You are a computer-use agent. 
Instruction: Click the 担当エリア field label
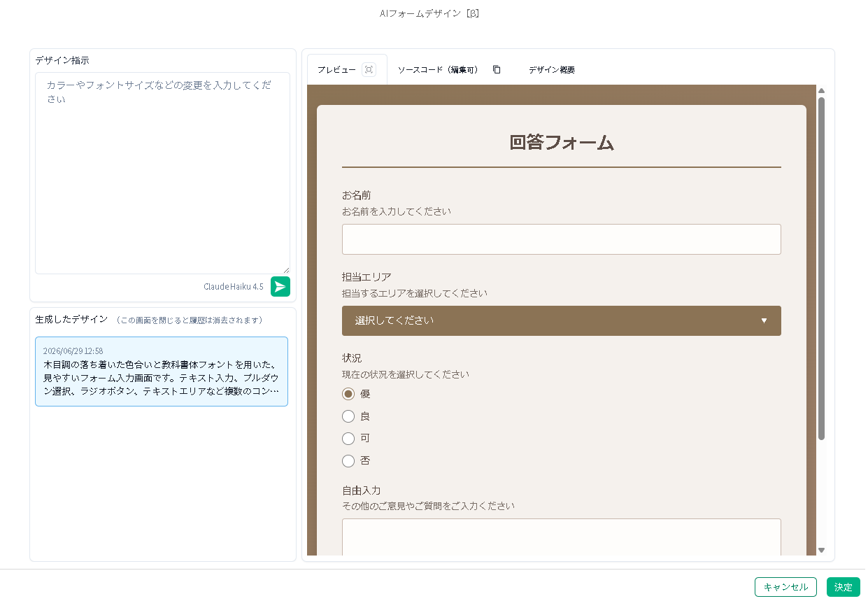click(367, 277)
